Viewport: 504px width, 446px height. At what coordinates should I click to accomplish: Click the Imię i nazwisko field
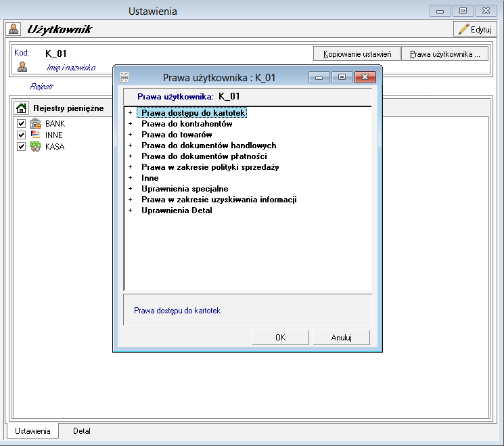click(71, 68)
